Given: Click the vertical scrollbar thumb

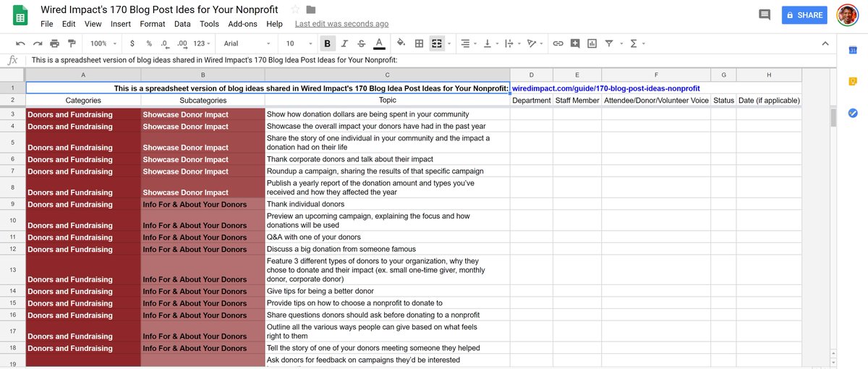Looking at the screenshot, I should pyautogui.click(x=834, y=116).
